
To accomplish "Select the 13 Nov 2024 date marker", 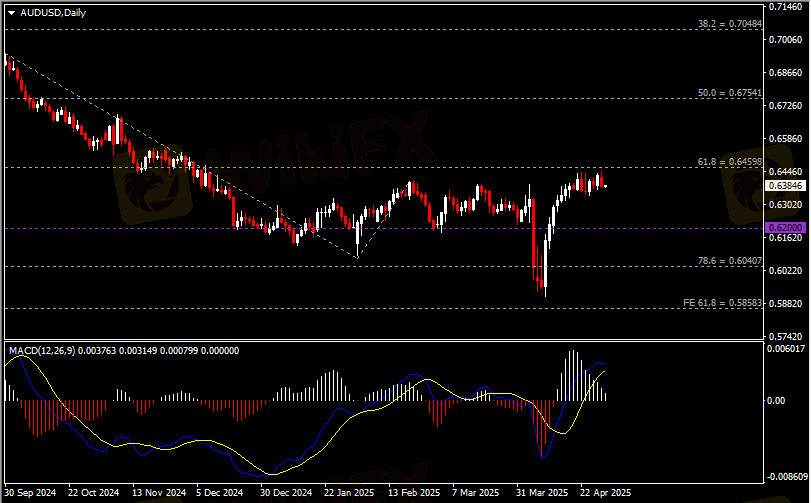I will pyautogui.click(x=158, y=493).
